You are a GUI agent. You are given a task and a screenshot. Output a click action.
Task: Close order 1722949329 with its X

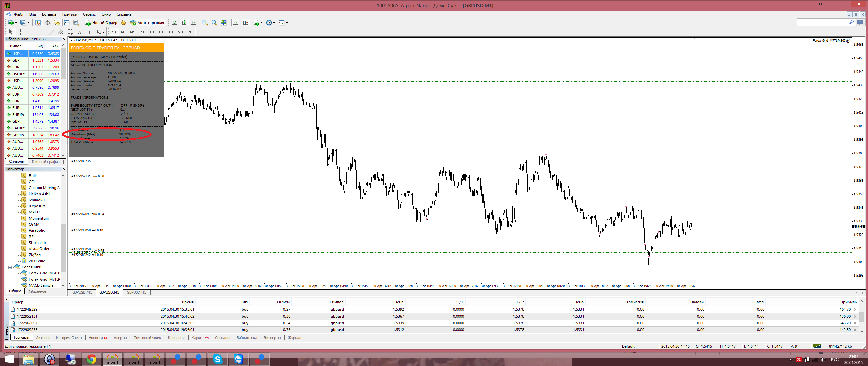pos(855,309)
